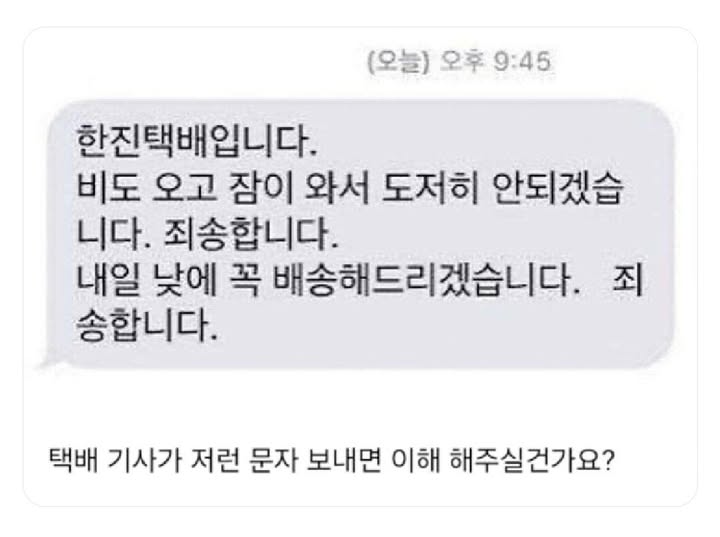Click the message timestamp 오후 9:45

point(495,62)
